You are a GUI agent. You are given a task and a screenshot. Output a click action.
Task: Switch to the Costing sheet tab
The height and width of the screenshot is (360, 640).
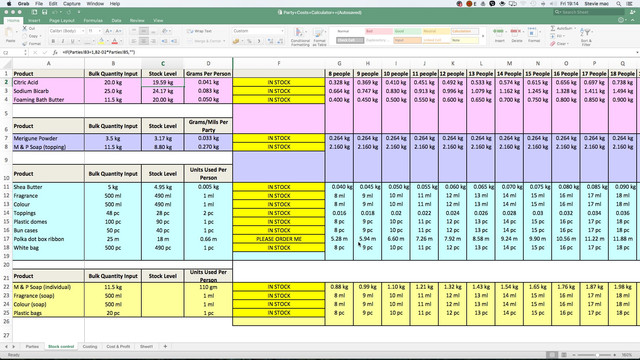tap(90, 347)
